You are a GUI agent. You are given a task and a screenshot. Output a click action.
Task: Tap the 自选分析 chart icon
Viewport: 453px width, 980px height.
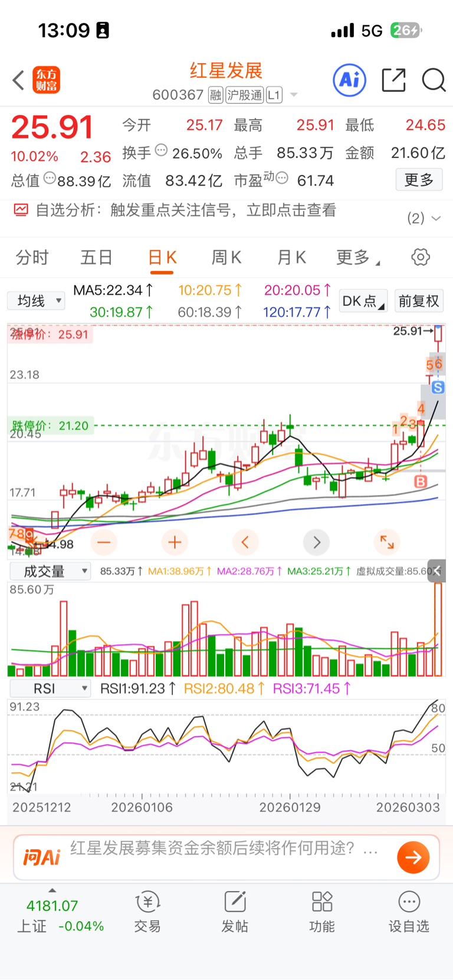(x=21, y=210)
